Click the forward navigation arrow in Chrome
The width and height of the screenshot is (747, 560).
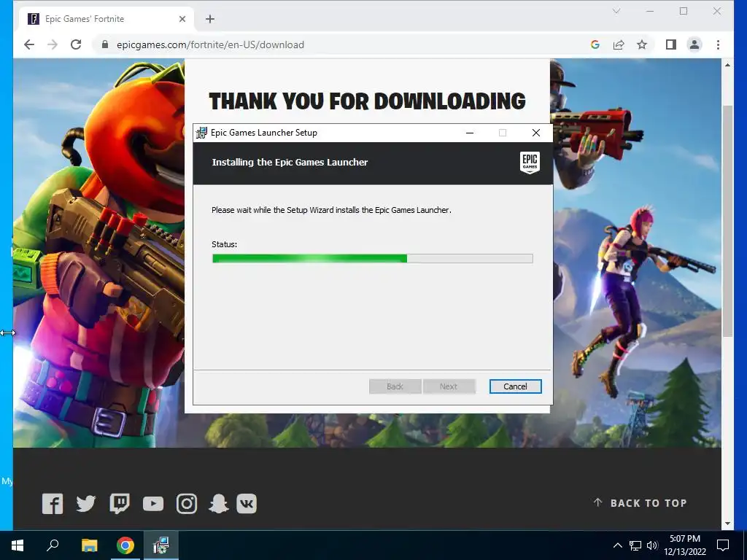point(53,44)
